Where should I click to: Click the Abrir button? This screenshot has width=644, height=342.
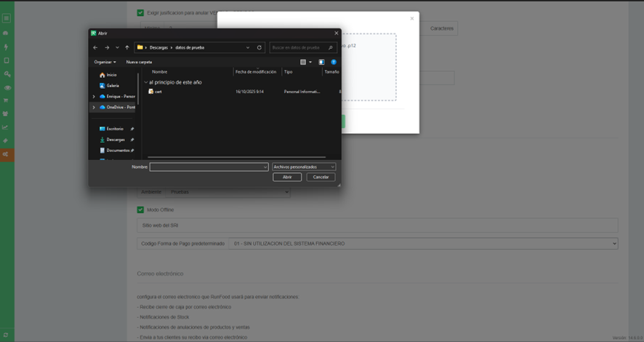pyautogui.click(x=287, y=177)
